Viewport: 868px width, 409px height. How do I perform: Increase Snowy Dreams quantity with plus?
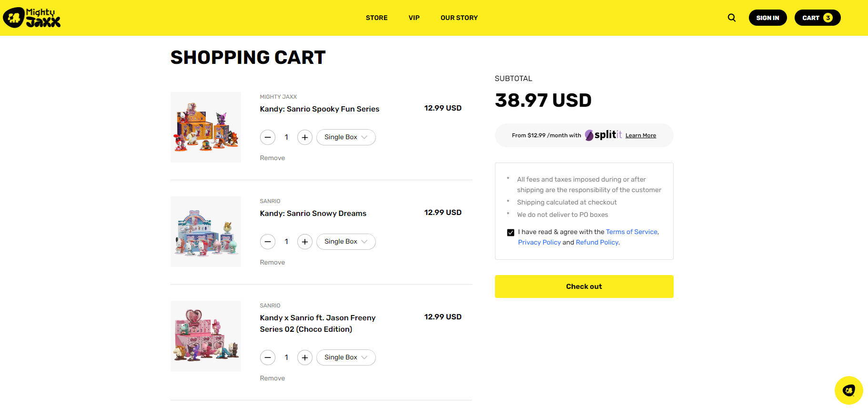(305, 242)
